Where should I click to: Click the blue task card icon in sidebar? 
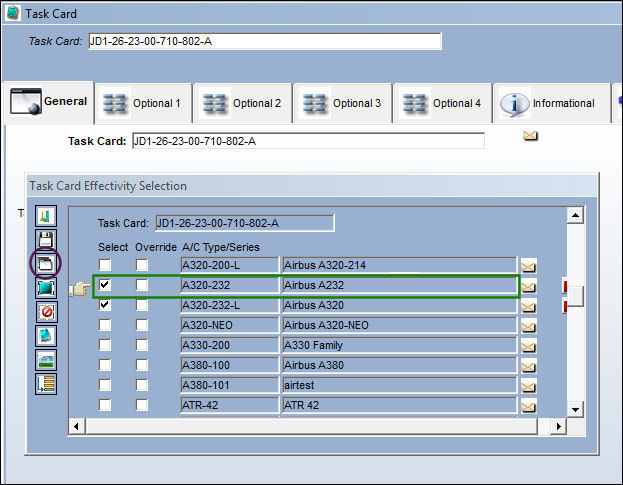point(46,336)
